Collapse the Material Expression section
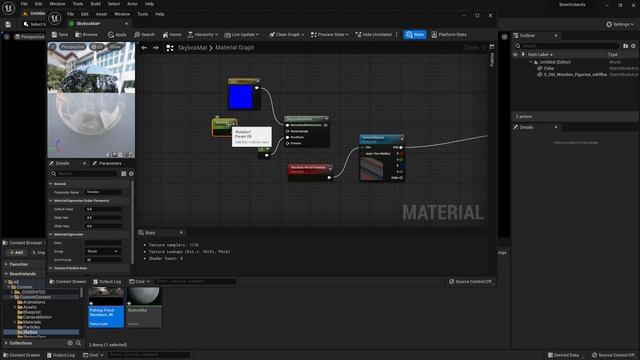The width and height of the screenshot is (640, 360). coord(51,235)
